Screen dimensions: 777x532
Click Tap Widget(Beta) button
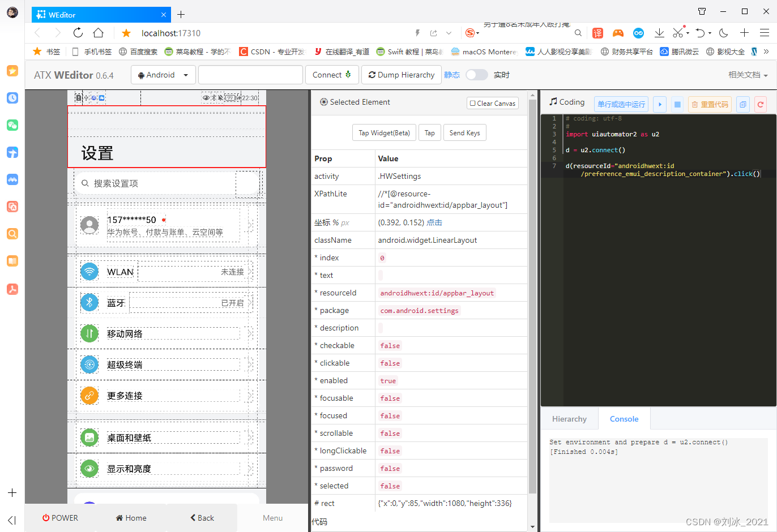(x=384, y=133)
